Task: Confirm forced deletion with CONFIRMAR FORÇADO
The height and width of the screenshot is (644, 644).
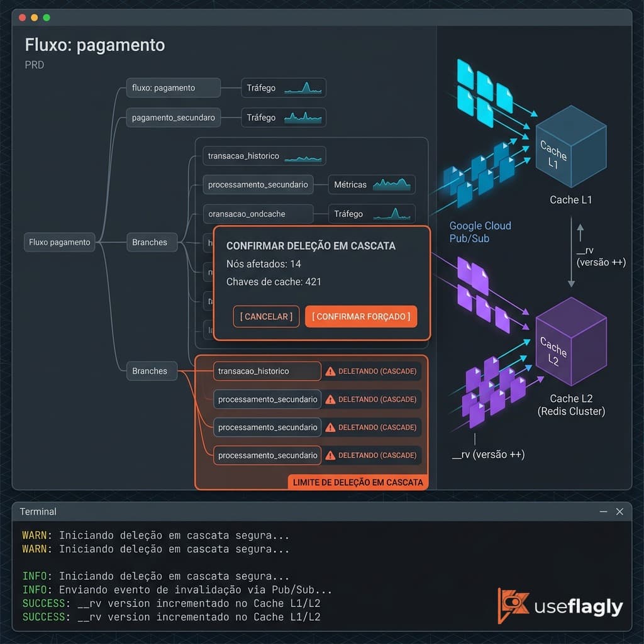Action: pyautogui.click(x=361, y=317)
